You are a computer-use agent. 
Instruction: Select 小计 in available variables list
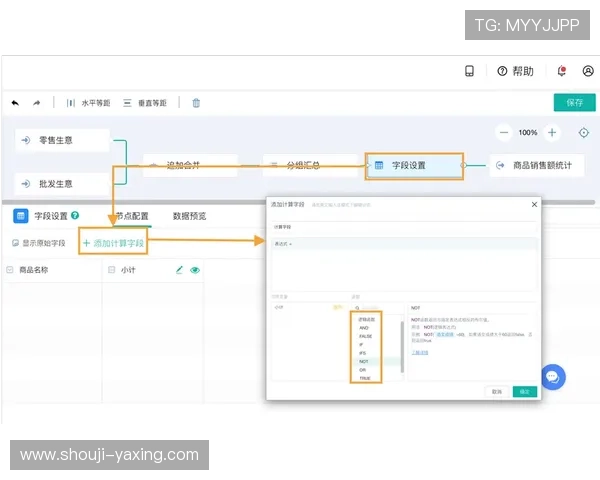(x=278, y=307)
